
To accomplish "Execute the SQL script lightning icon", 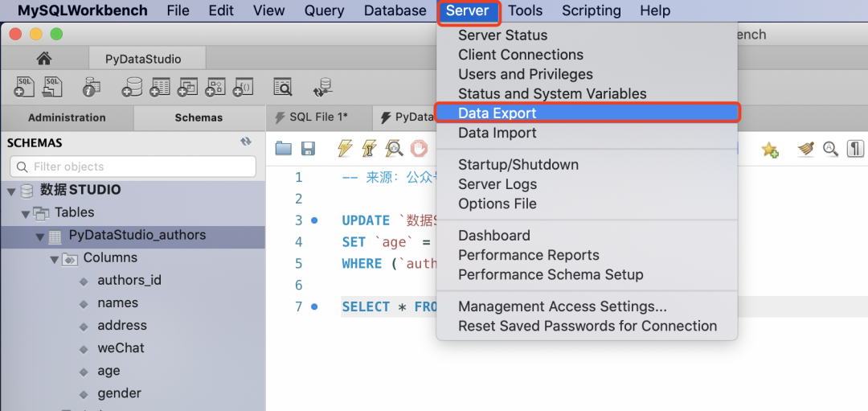I will click(345, 148).
